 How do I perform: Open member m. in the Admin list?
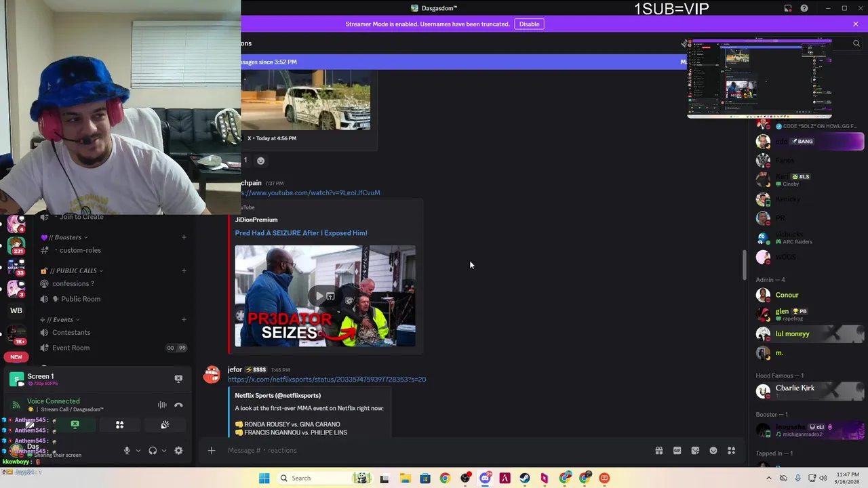[810, 352]
